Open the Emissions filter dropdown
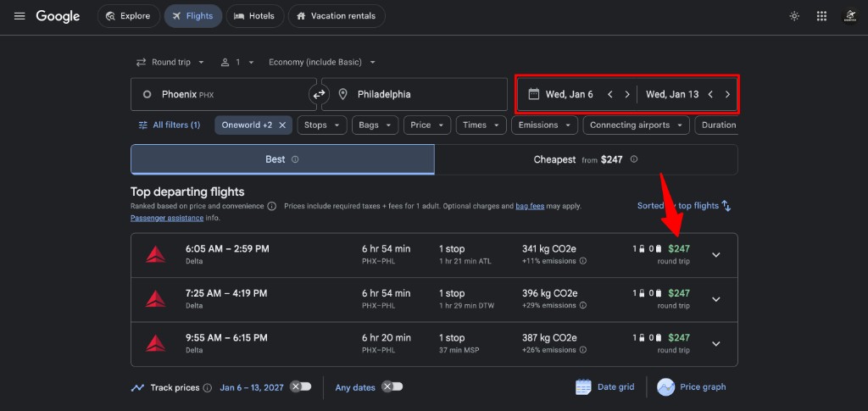 click(545, 125)
